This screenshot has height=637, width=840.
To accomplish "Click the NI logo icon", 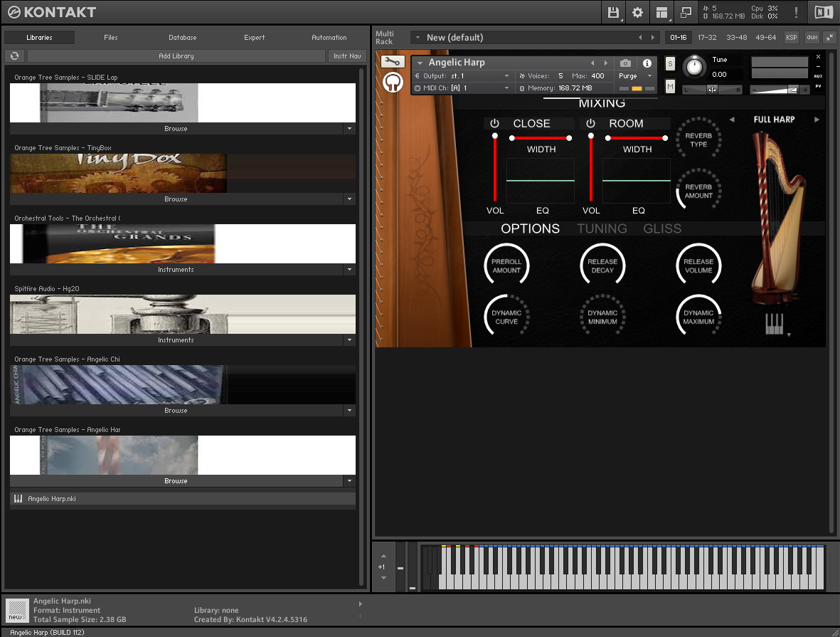I will coord(824,12).
